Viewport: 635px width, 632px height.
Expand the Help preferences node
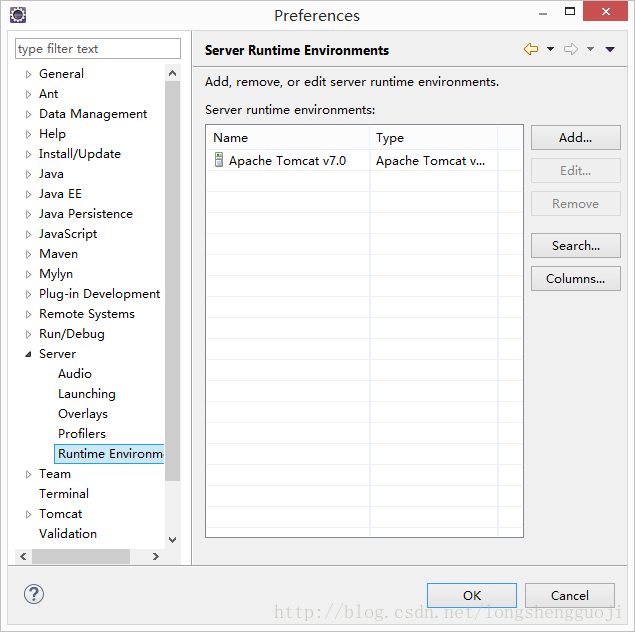click(x=28, y=134)
